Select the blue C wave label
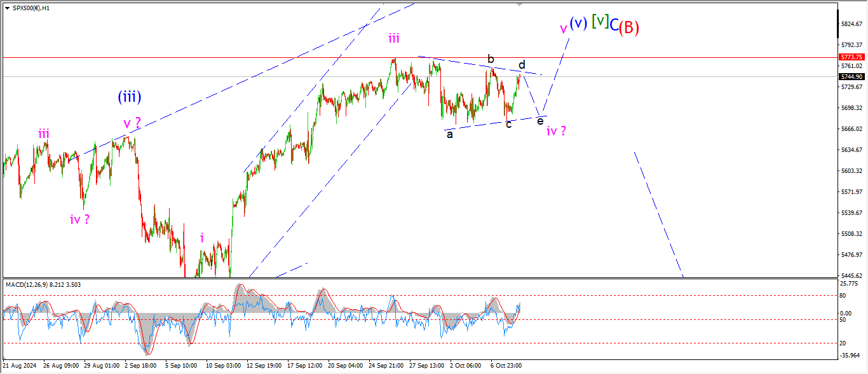Viewport: 868px width, 374px height. point(614,25)
